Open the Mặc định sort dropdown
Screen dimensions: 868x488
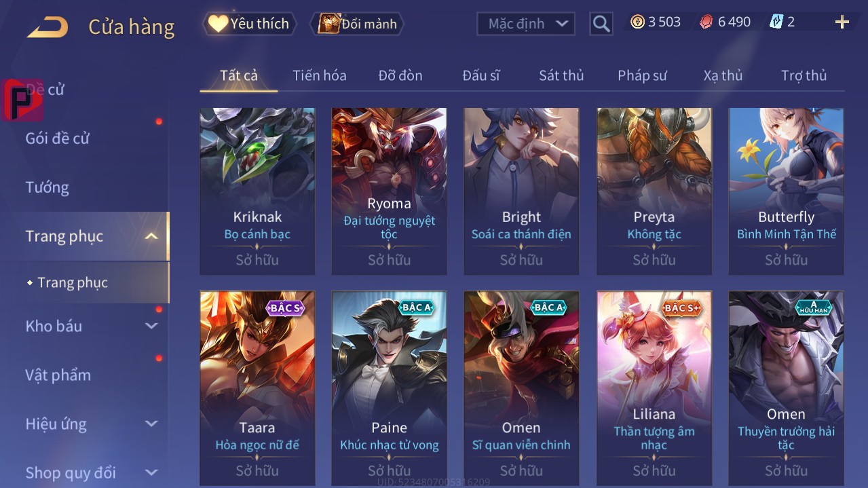(526, 24)
